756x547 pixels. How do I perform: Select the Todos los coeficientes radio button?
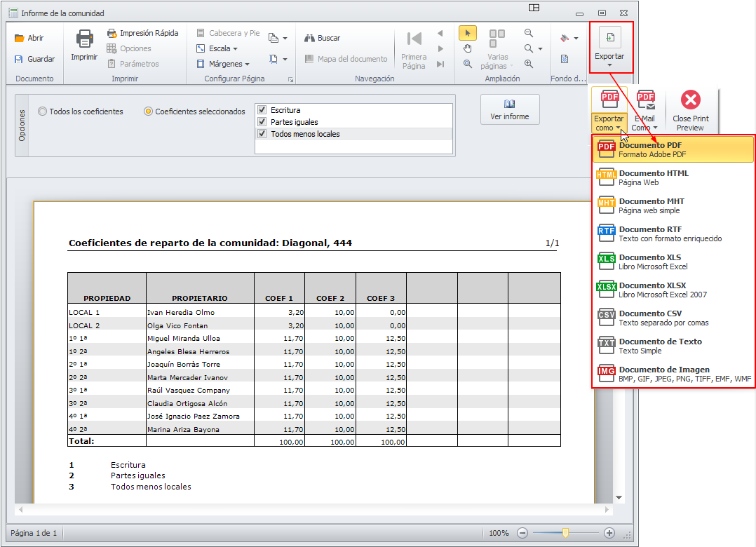tap(43, 112)
